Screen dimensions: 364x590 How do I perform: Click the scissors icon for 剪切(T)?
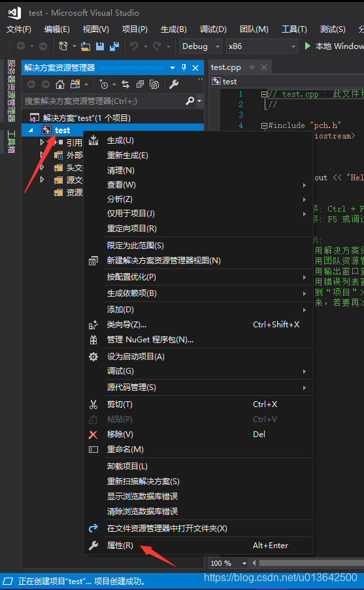93,404
